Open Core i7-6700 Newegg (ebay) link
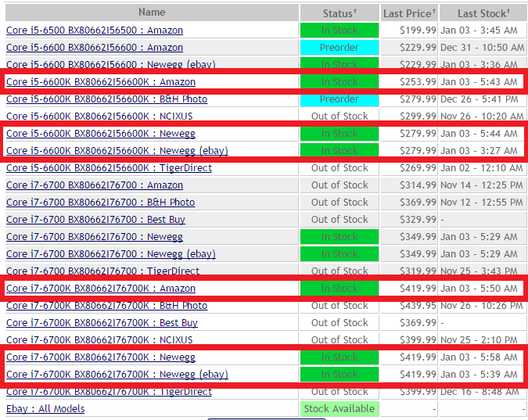Image resolution: width=528 pixels, height=420 pixels. point(110,254)
